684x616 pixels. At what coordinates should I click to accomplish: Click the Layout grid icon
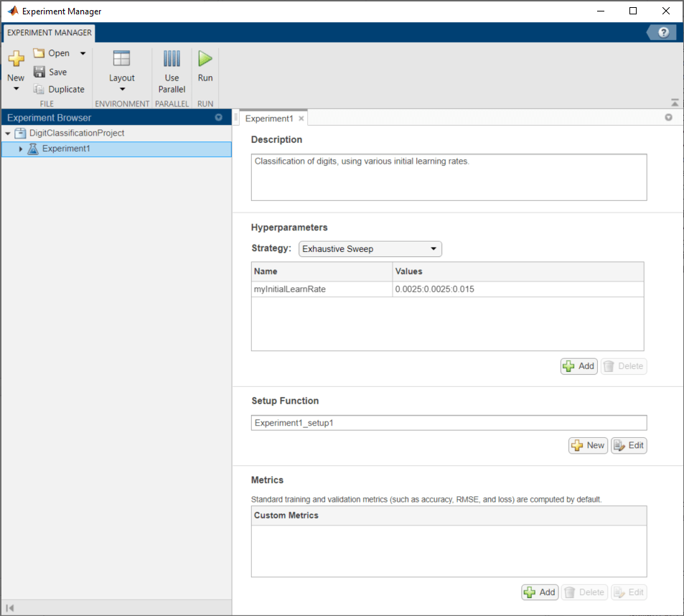[122, 58]
